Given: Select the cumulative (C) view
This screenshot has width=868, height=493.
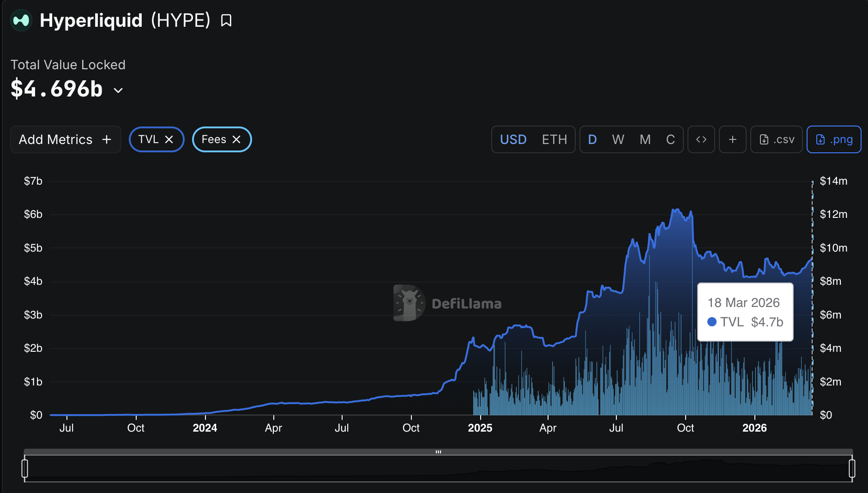Looking at the screenshot, I should 670,139.
